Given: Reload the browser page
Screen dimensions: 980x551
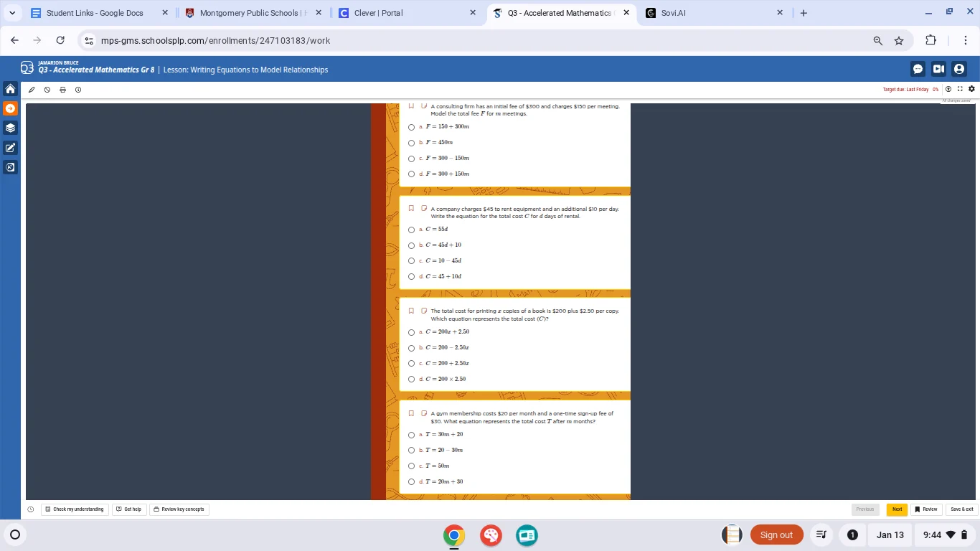Looking at the screenshot, I should click(60, 40).
